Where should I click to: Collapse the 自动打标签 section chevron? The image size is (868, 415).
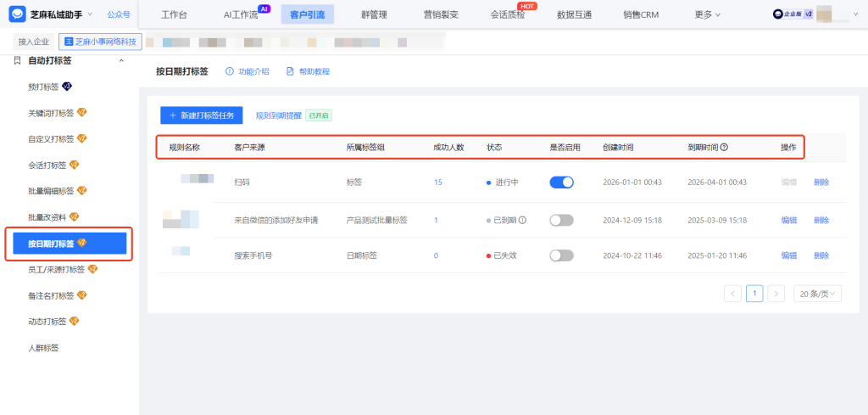(x=121, y=60)
